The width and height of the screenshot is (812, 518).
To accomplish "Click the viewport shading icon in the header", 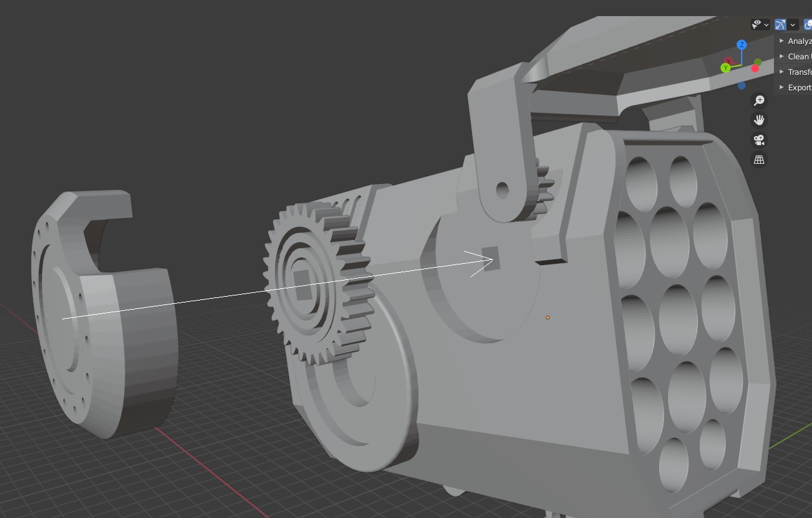I will 808,24.
